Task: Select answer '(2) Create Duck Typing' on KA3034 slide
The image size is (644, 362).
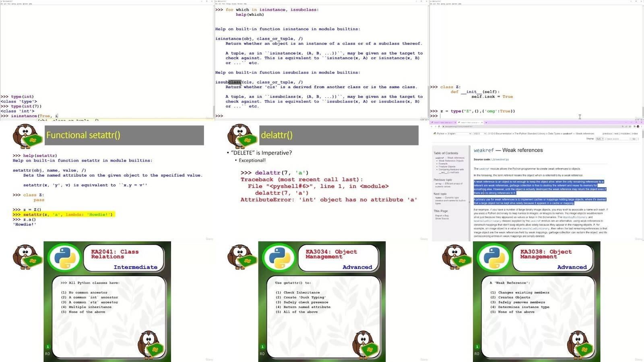Action: pos(301,298)
